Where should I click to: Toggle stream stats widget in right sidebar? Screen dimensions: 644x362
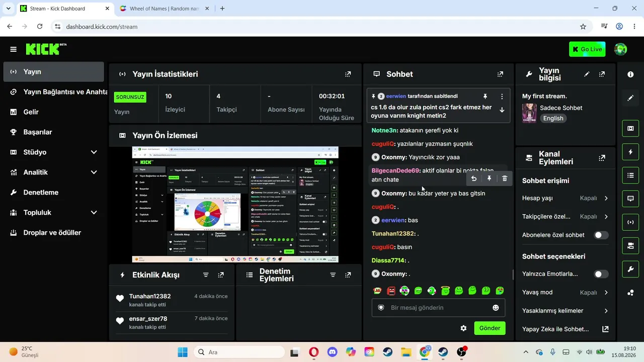point(630,222)
